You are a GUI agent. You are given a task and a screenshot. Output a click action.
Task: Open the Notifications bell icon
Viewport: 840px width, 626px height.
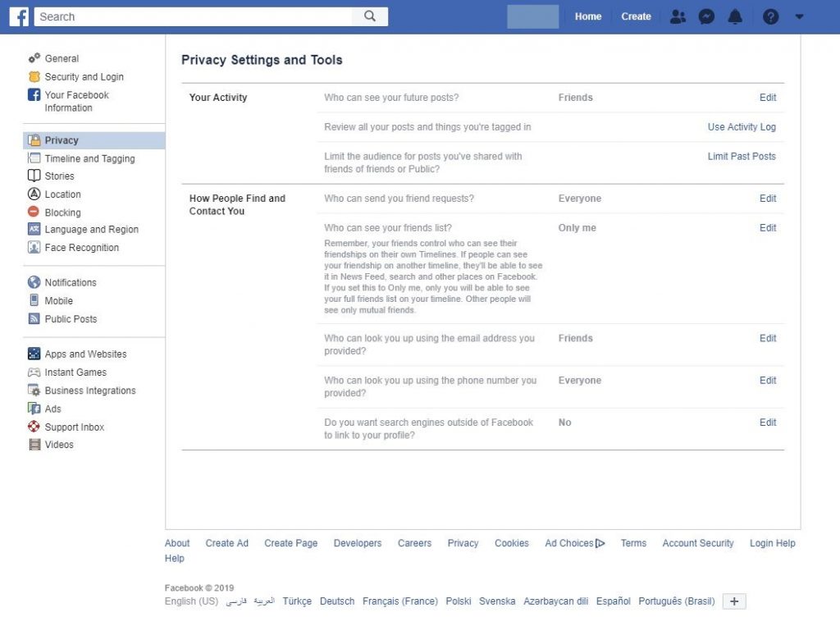click(x=735, y=16)
